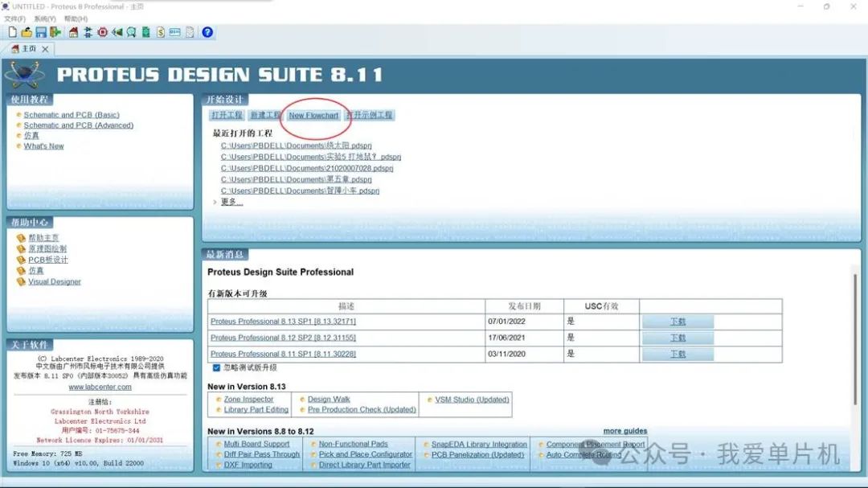Open the Visual Designer help link
The width and height of the screenshot is (868, 488).
(x=55, y=281)
